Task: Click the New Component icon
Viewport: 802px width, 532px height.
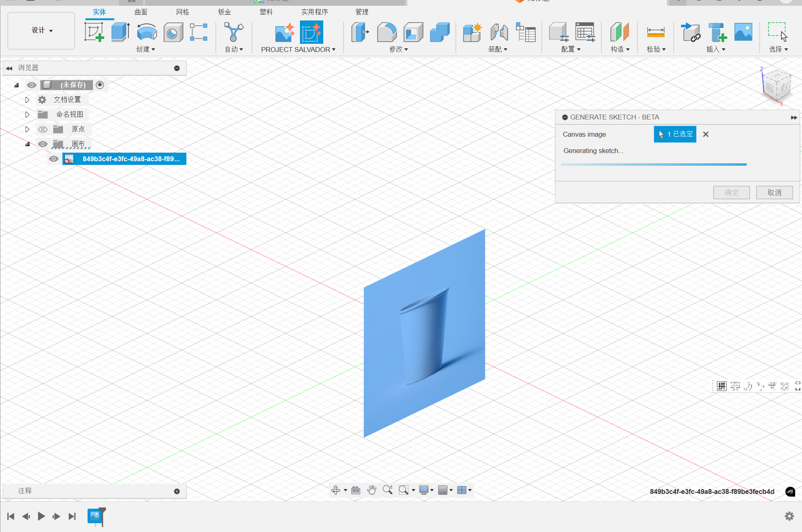Action: [473, 32]
